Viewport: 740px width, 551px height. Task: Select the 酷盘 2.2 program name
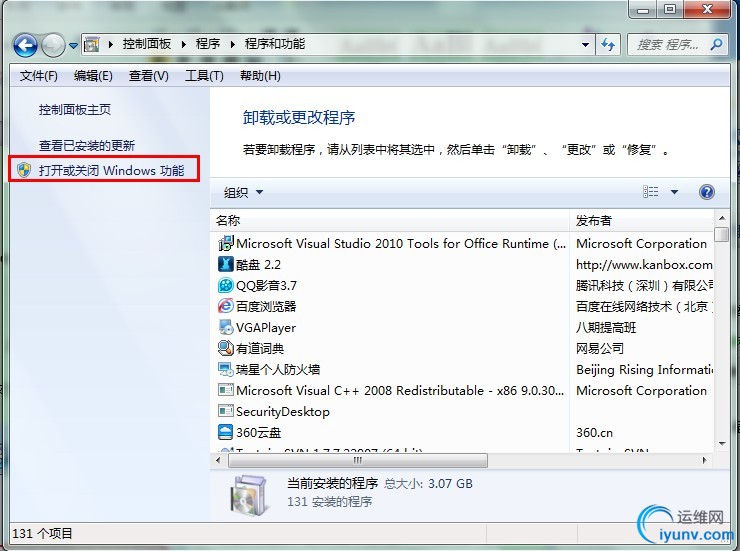(258, 265)
